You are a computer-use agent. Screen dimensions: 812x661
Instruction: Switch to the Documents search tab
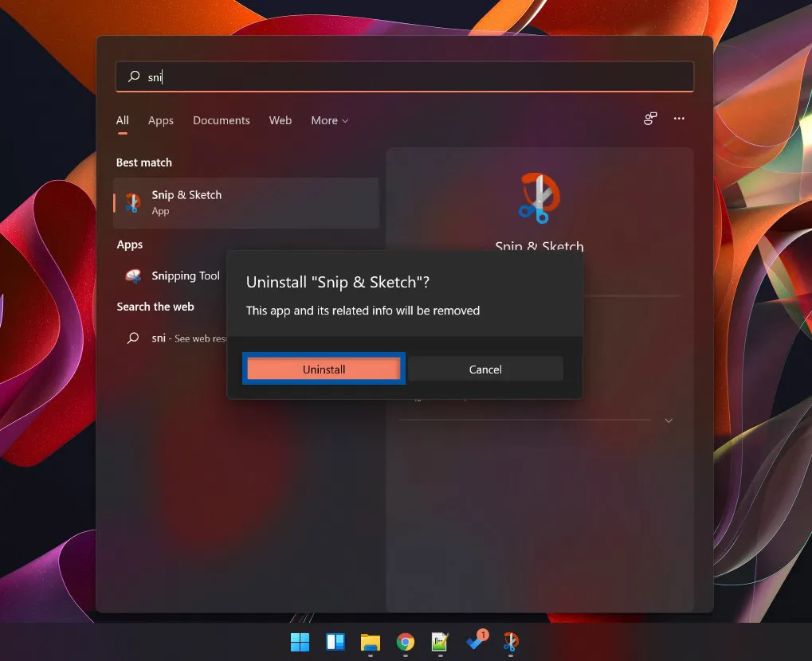click(x=221, y=120)
